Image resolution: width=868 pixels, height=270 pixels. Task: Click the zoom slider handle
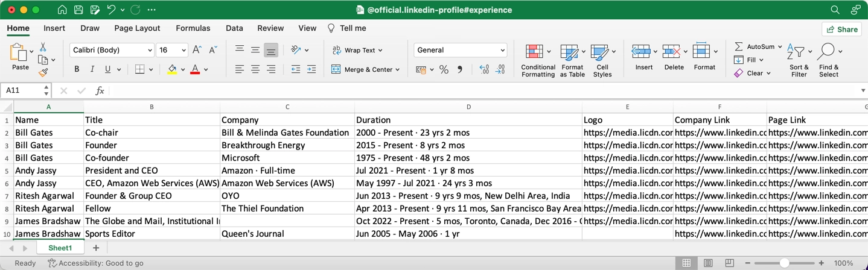coord(784,263)
